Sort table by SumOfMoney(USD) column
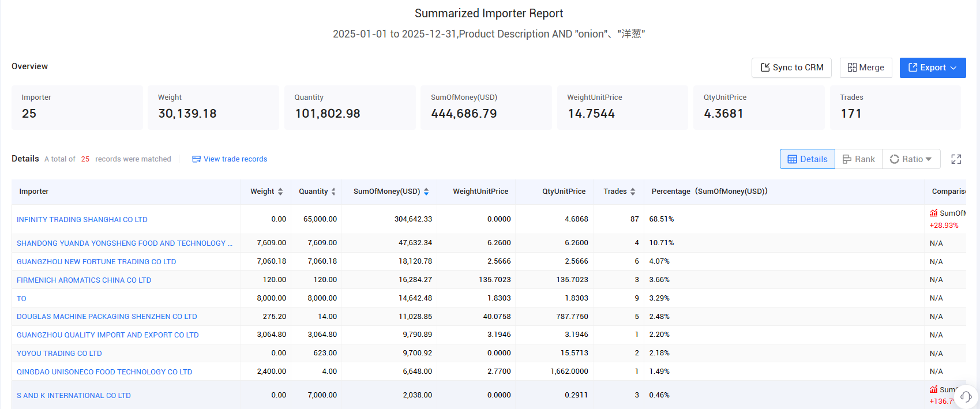Image resolution: width=980 pixels, height=409 pixels. click(426, 192)
